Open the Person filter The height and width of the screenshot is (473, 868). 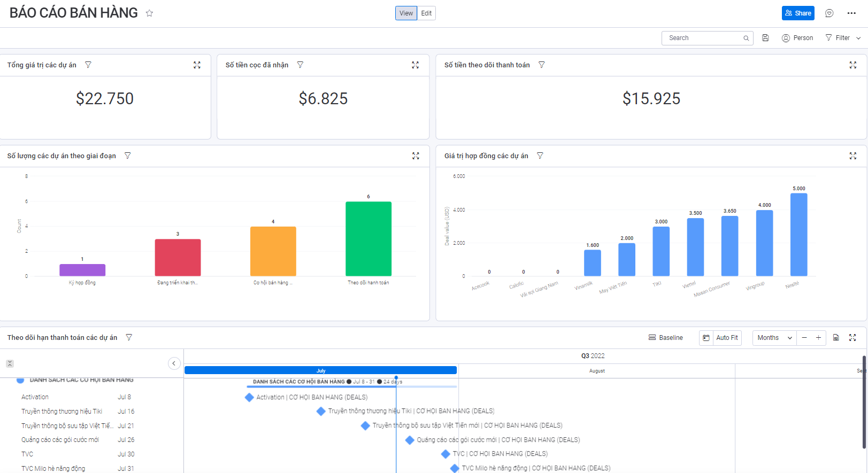pyautogui.click(x=797, y=38)
